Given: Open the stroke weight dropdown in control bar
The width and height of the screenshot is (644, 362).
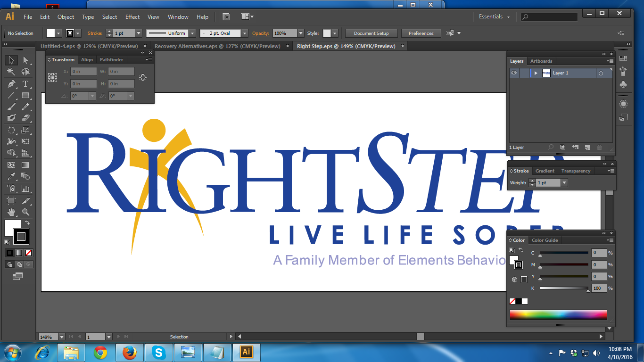Looking at the screenshot, I should (139, 33).
